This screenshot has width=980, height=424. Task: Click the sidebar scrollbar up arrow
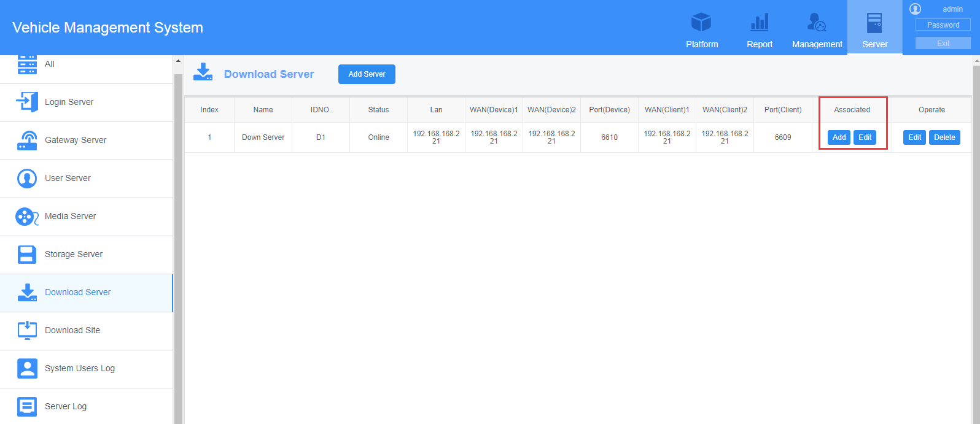tap(178, 61)
